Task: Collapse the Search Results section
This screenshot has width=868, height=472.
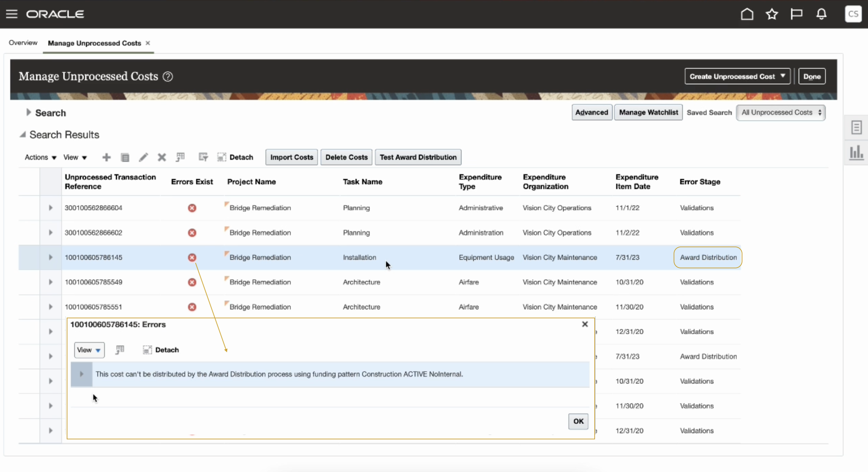Action: click(x=23, y=135)
